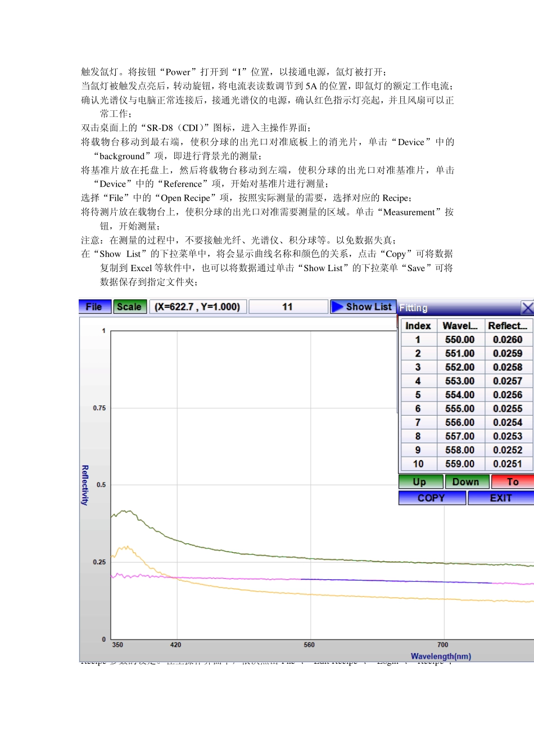
Task: Select table row index 5
Action: (x=418, y=395)
